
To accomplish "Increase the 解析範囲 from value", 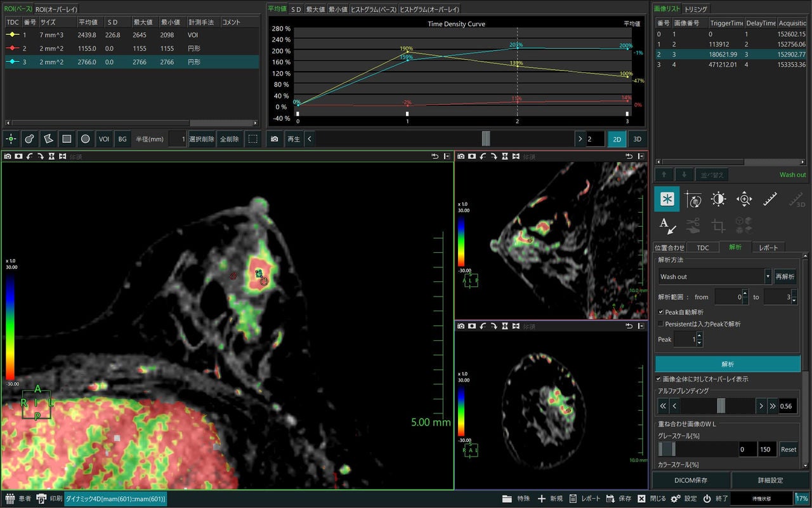I will (745, 293).
